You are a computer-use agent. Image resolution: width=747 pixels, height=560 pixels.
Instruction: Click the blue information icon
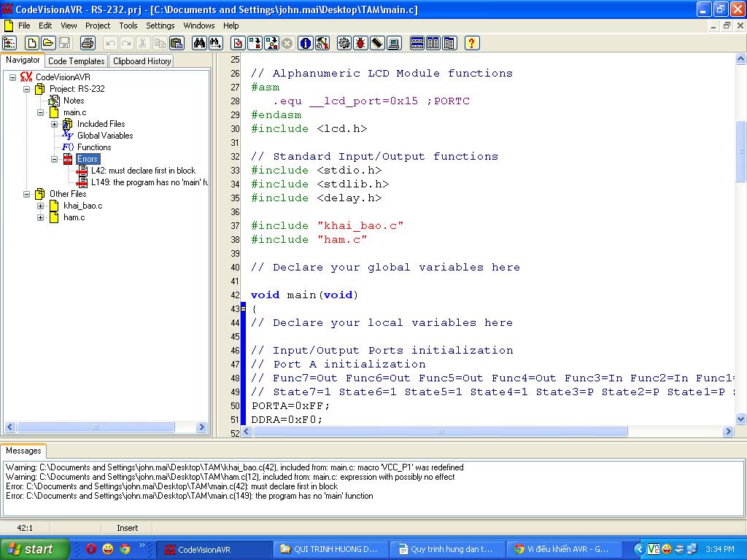[x=306, y=43]
